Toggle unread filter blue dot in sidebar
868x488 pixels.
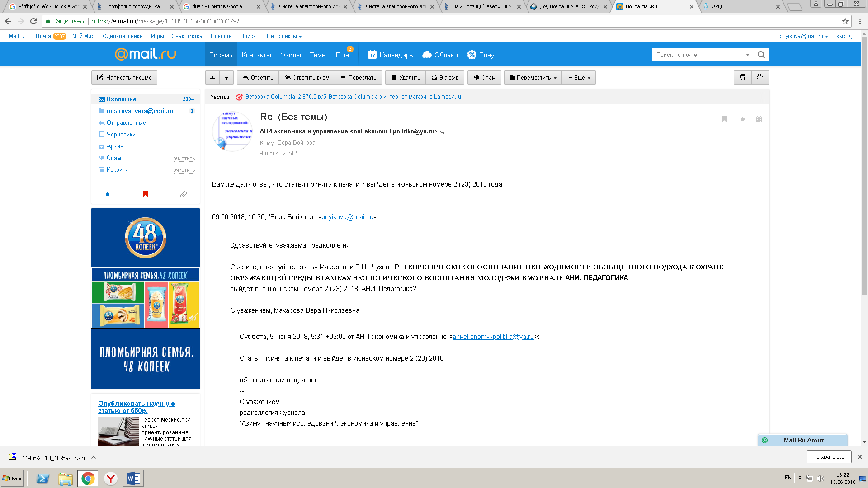108,194
